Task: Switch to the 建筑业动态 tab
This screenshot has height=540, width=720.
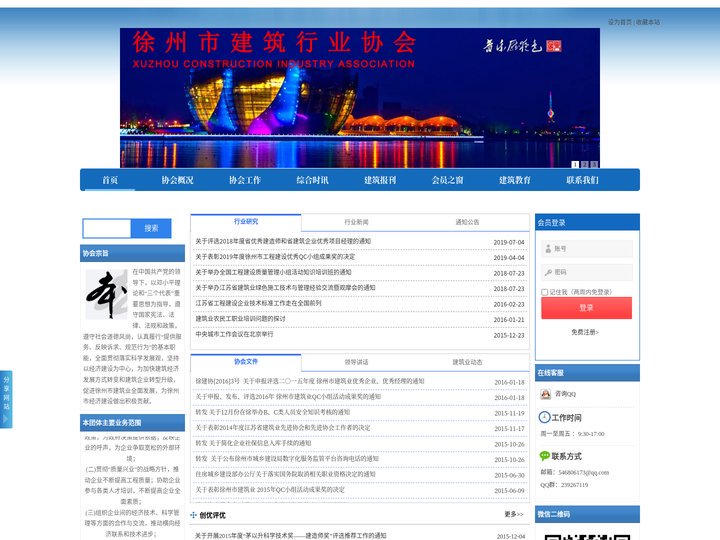Action: [x=467, y=362]
